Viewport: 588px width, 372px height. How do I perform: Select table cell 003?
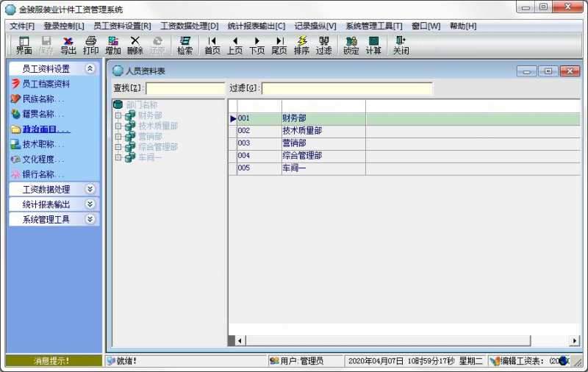pos(259,143)
